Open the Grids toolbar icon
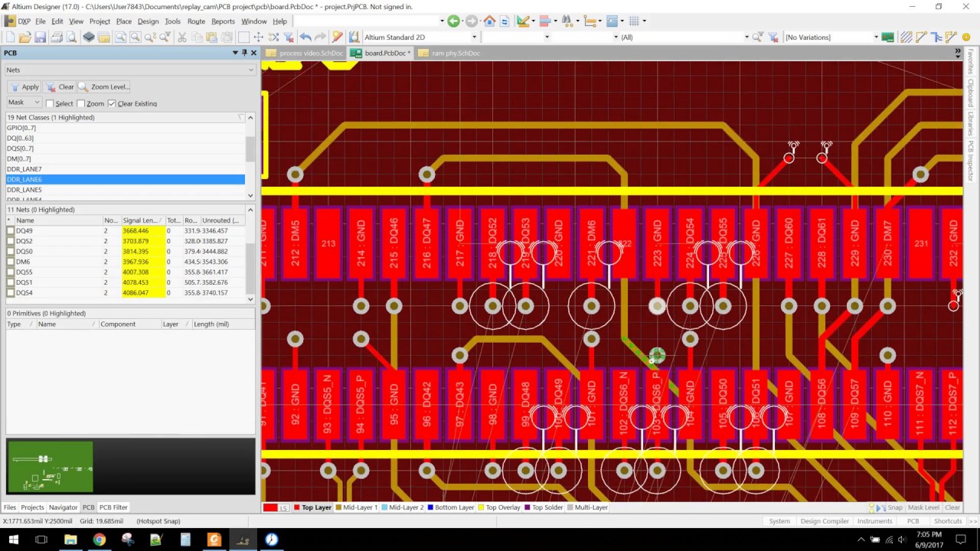The height and width of the screenshot is (551, 980). (633, 21)
